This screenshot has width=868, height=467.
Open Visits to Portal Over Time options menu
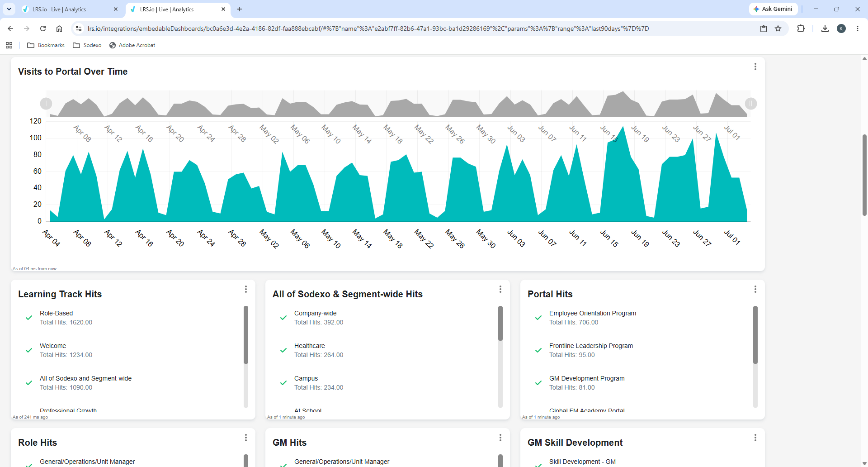point(755,67)
